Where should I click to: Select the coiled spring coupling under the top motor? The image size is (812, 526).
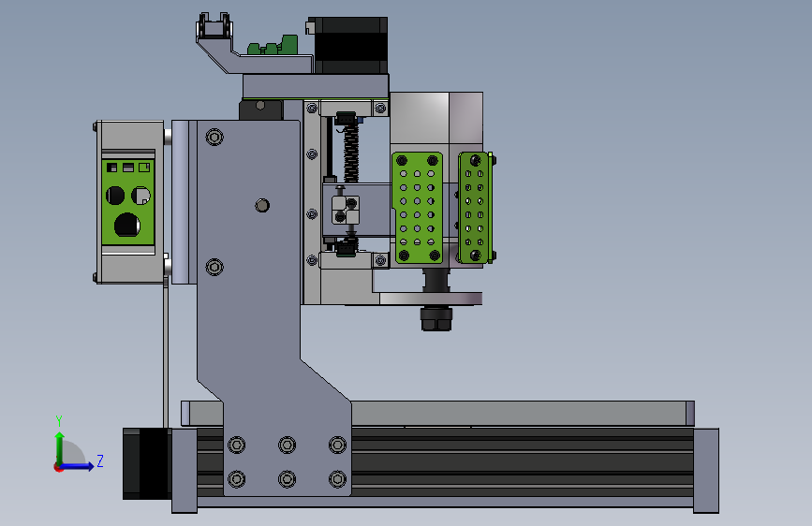[x=351, y=153]
